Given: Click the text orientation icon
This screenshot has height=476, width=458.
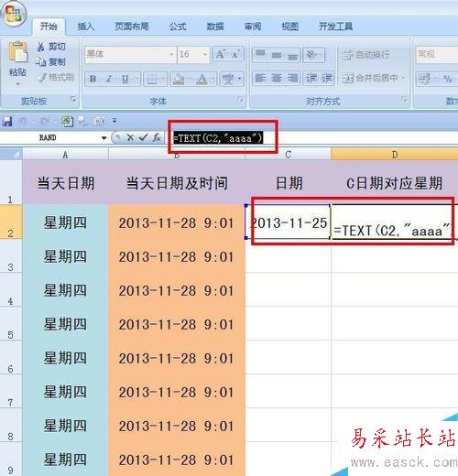Looking at the screenshot, I should pos(311,55).
